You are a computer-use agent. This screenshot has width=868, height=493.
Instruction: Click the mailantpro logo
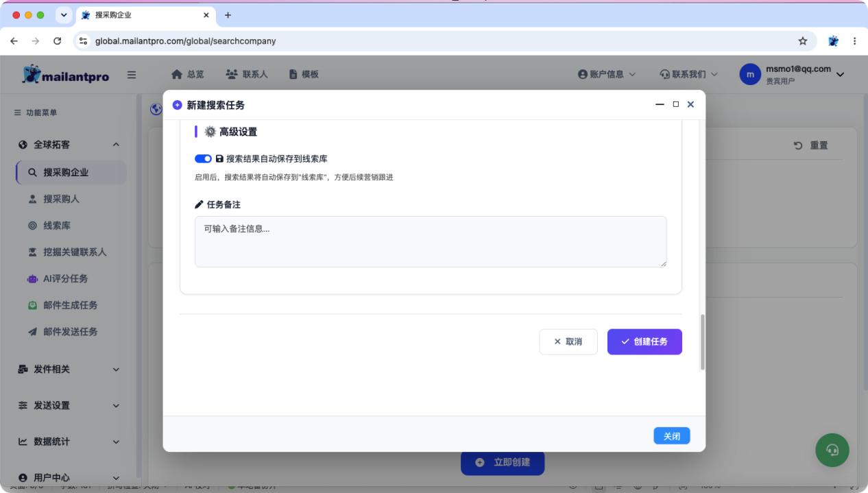65,75
